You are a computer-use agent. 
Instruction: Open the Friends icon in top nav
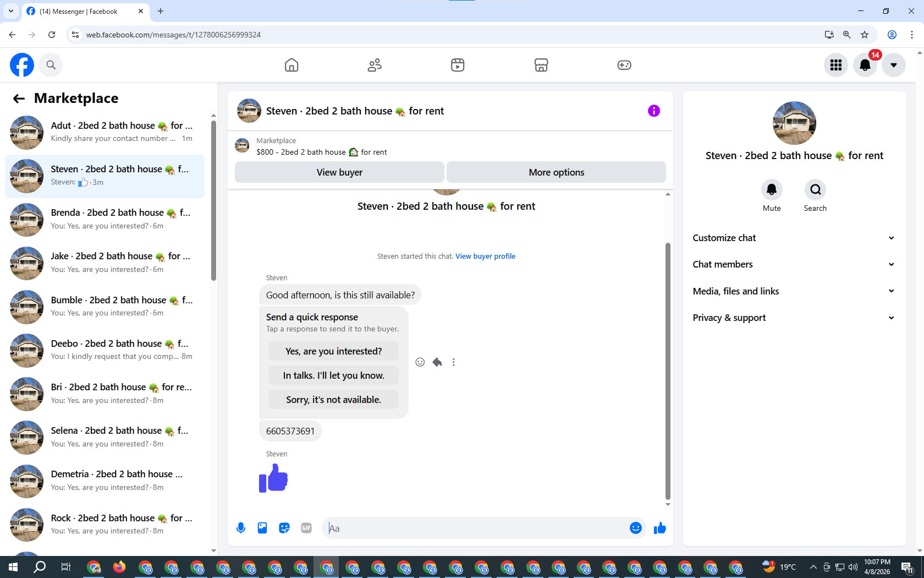pos(375,65)
